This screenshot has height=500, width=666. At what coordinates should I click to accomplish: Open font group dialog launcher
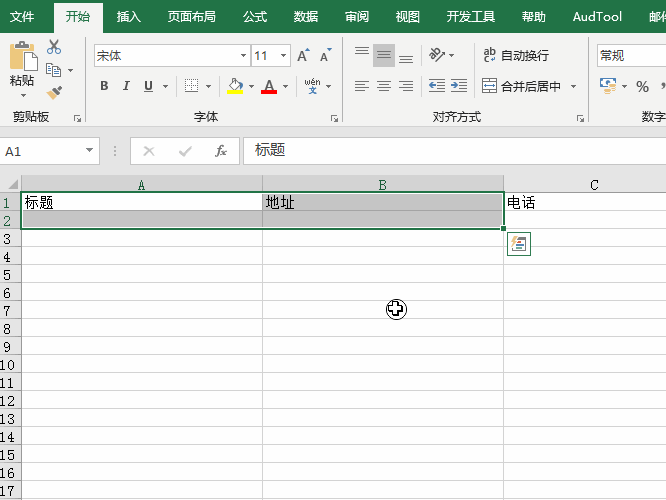(334, 119)
